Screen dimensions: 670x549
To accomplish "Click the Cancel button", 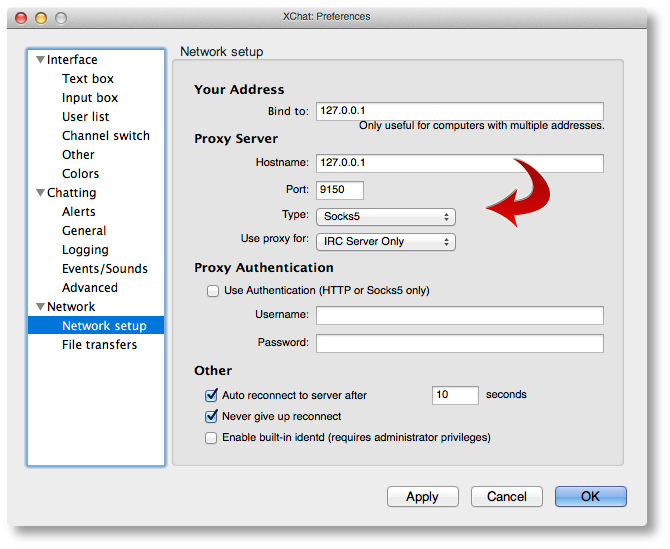I will point(507,496).
